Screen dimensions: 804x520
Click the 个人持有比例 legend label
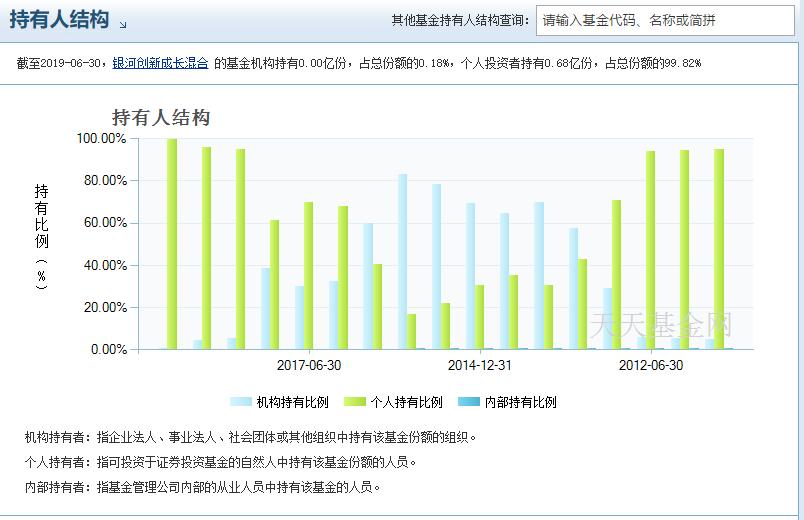click(407, 402)
